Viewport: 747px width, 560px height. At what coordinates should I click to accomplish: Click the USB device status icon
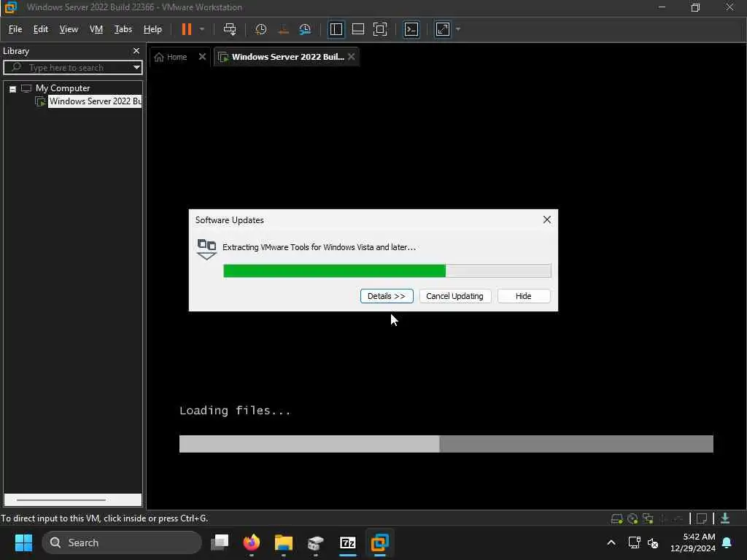coord(664,518)
